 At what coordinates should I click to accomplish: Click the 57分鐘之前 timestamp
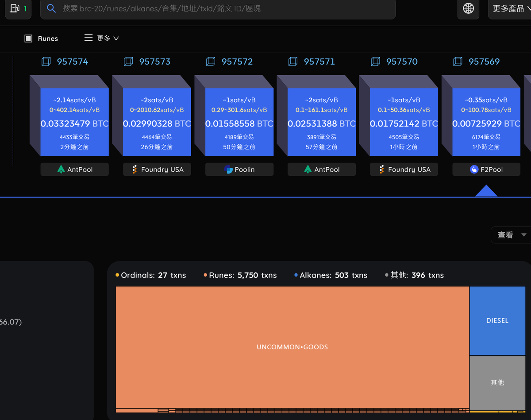point(321,147)
